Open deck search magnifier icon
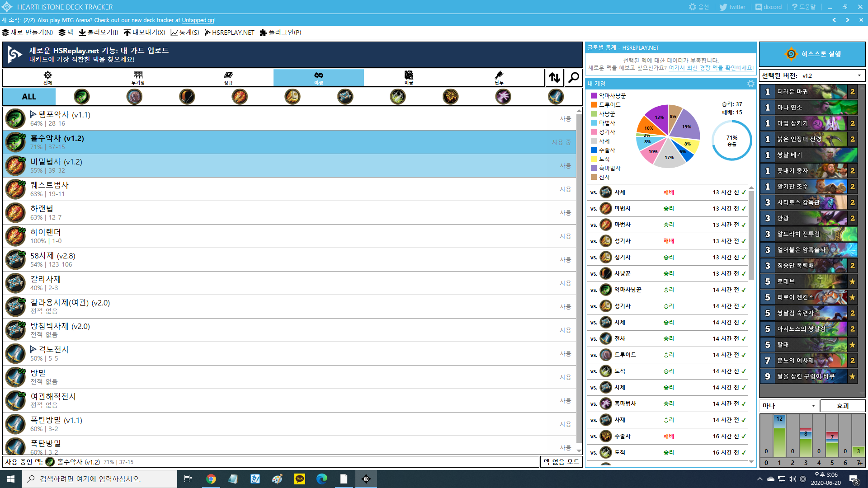The image size is (868, 488). coord(573,78)
